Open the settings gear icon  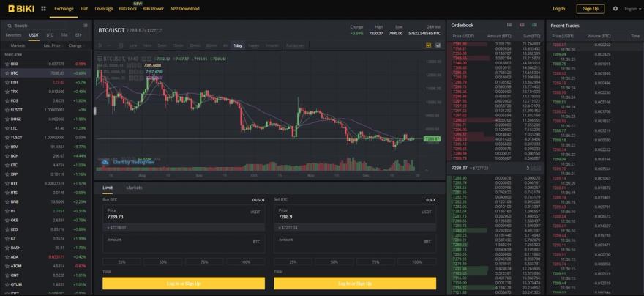[x=615, y=8]
